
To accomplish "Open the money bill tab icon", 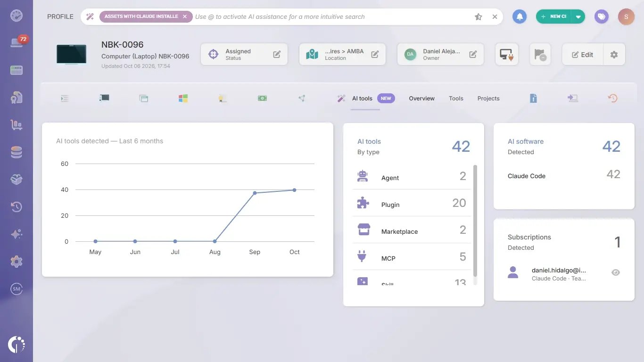I will [x=262, y=98].
